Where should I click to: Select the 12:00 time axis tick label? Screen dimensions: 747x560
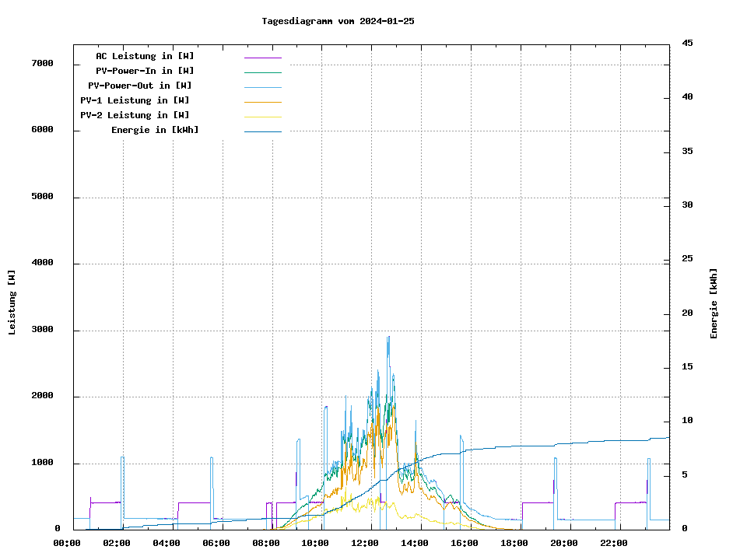pyautogui.click(x=365, y=543)
